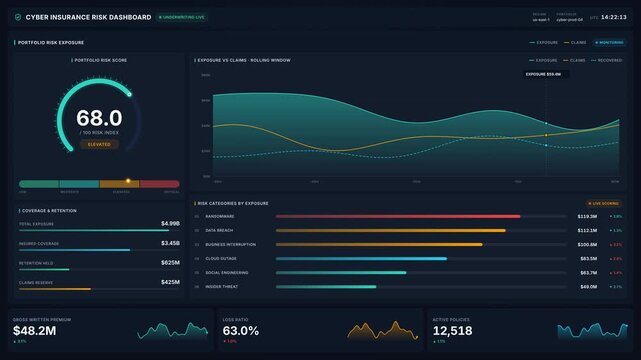Click the blue Active Policies sparkline
This screenshot has height=360, width=641.
[x=592, y=331]
